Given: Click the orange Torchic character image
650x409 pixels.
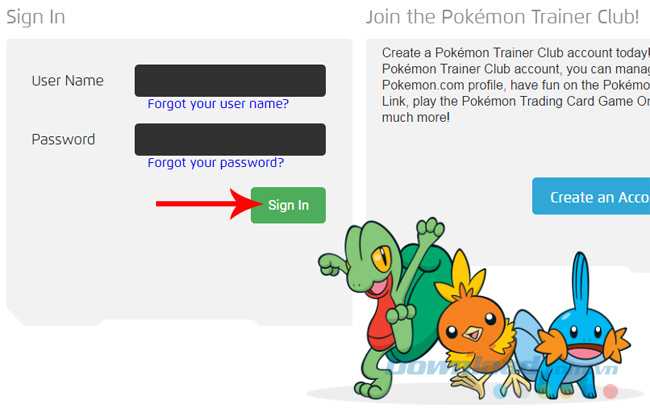Looking at the screenshot, I should (x=477, y=325).
